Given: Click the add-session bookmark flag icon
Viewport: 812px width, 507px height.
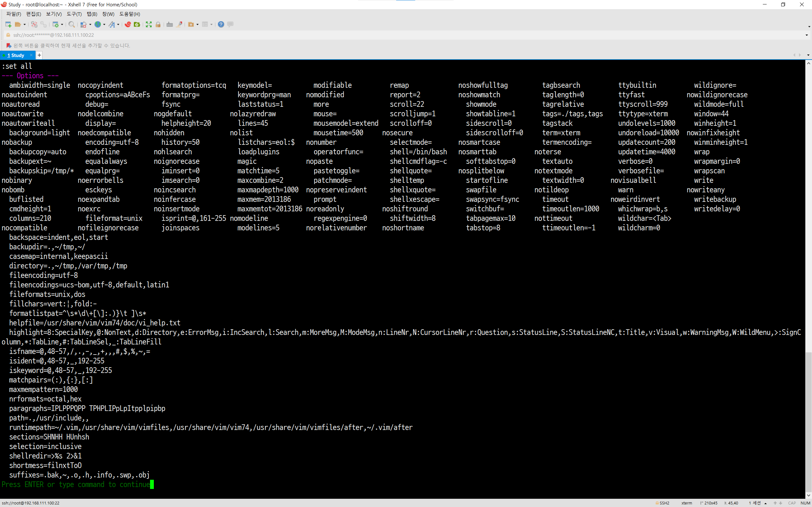Looking at the screenshot, I should pyautogui.click(x=9, y=46).
